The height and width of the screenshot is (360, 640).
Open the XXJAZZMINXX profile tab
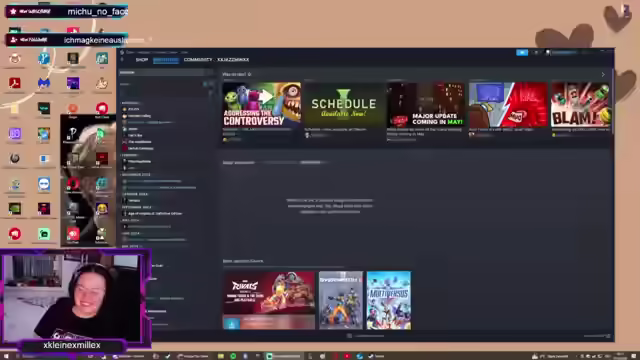coord(233,60)
